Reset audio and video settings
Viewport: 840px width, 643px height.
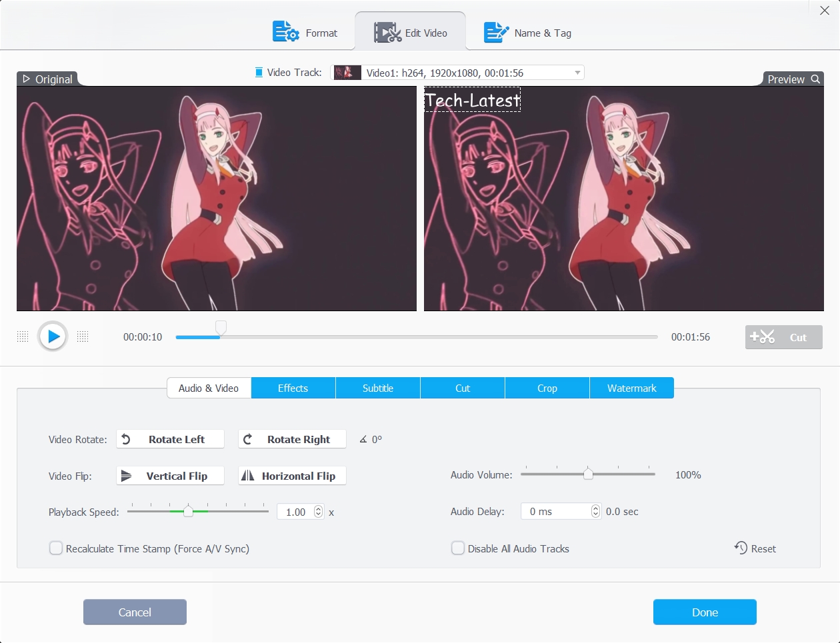point(755,548)
